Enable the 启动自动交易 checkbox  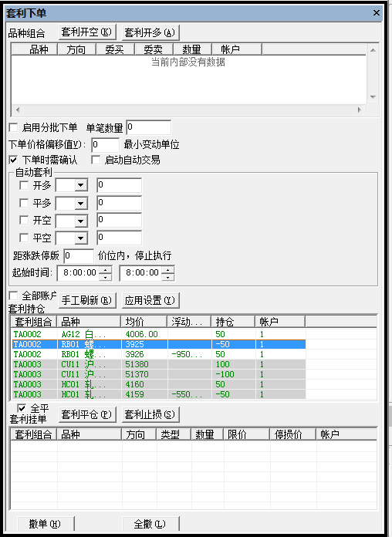point(96,160)
